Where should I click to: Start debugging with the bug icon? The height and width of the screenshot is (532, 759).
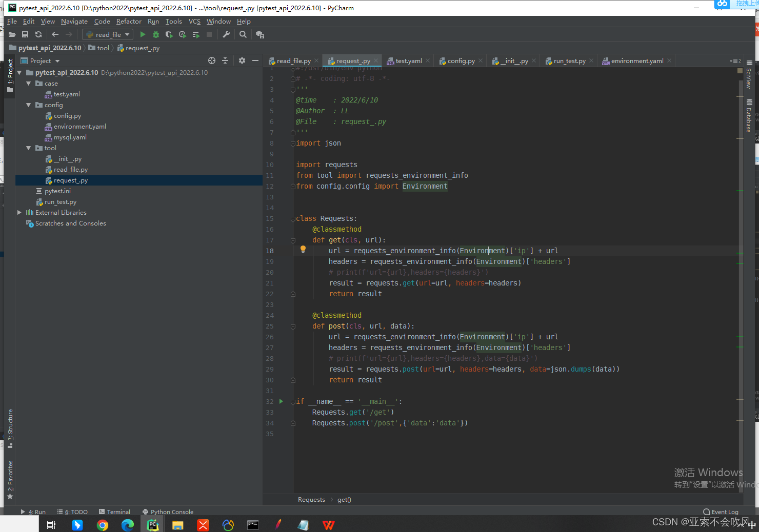pyautogui.click(x=156, y=34)
